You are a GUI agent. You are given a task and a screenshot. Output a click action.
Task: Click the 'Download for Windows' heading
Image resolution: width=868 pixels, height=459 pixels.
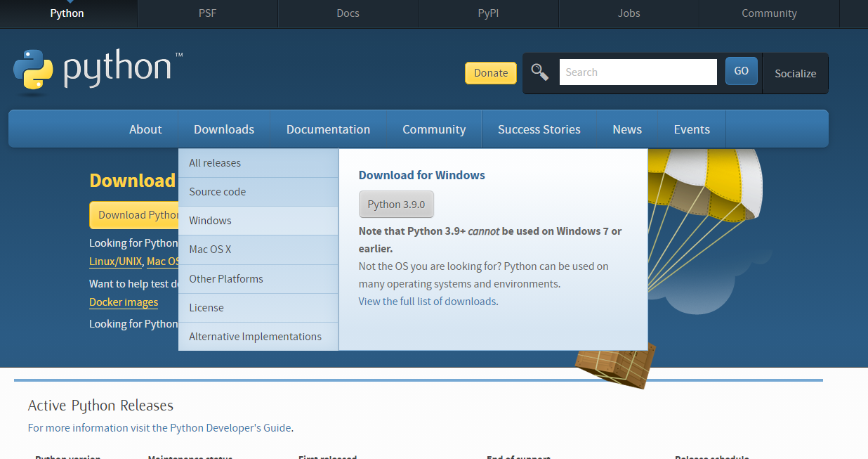[422, 175]
